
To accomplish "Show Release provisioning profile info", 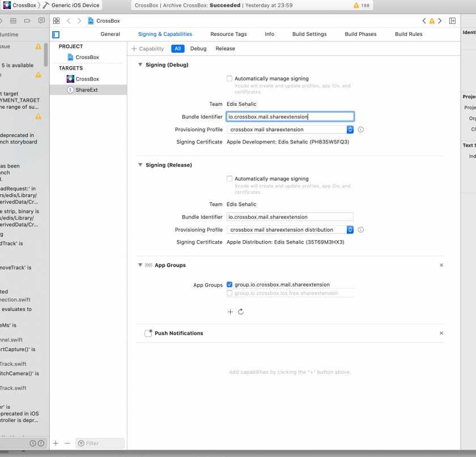I will point(360,230).
